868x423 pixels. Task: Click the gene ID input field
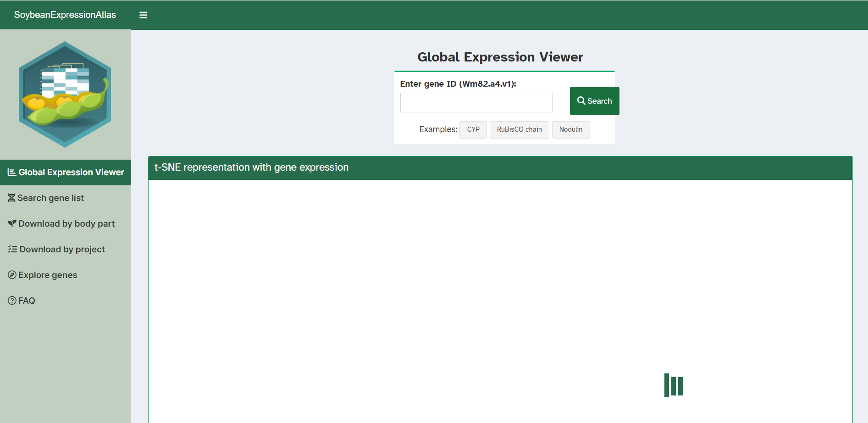pyautogui.click(x=476, y=102)
